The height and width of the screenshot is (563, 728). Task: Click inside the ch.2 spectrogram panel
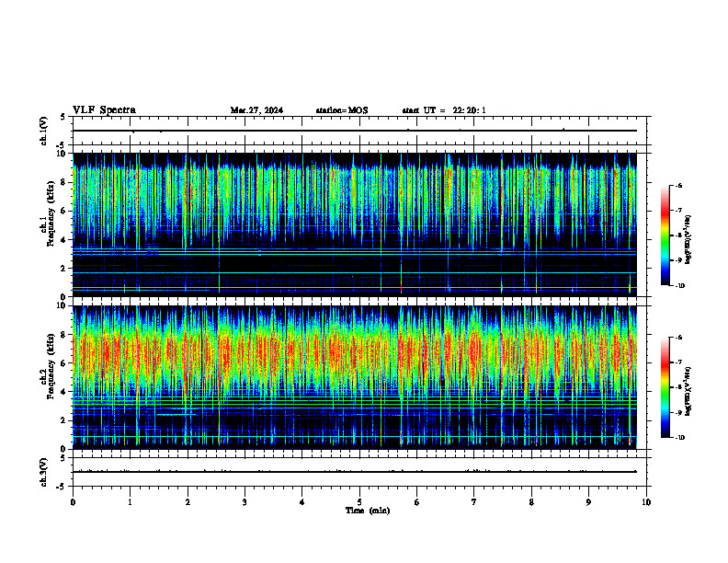pyautogui.click(x=355, y=377)
